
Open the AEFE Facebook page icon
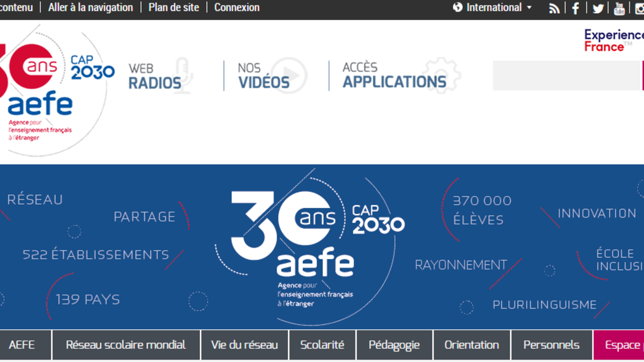click(x=575, y=8)
